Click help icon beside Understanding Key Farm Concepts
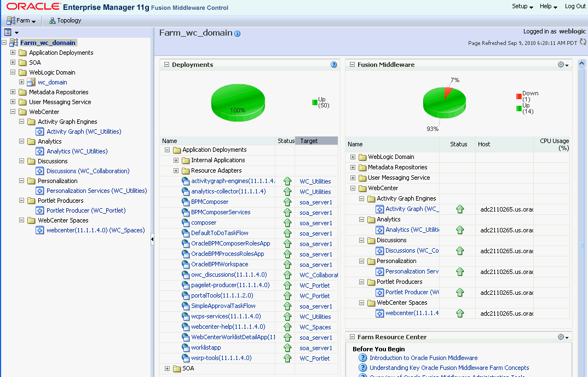Viewport: 588px width, 377px height. (x=362, y=368)
